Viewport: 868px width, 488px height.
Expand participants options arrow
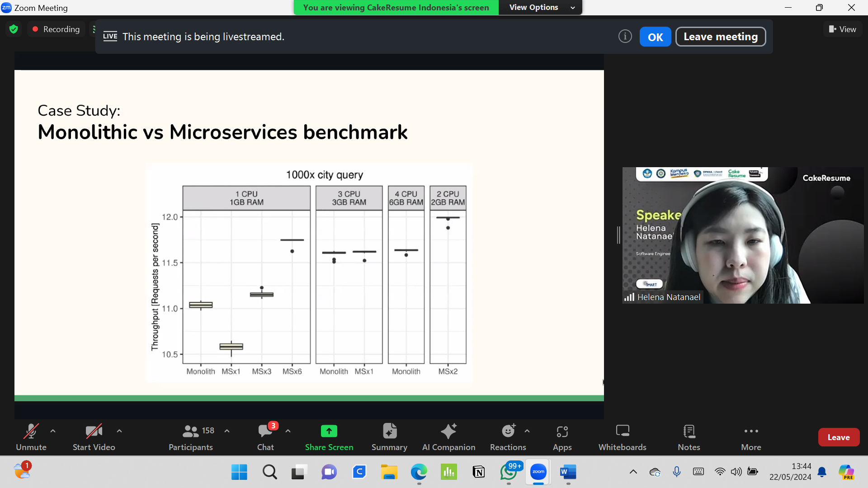pyautogui.click(x=227, y=431)
